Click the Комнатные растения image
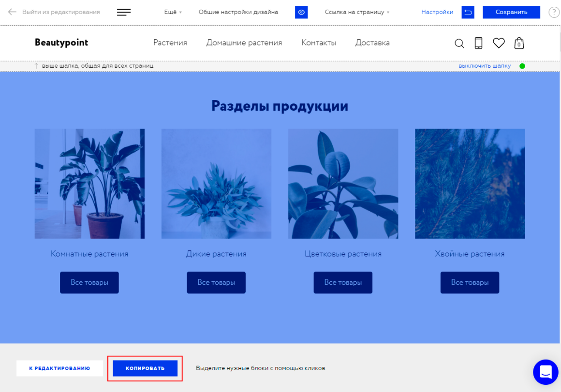 click(89, 184)
